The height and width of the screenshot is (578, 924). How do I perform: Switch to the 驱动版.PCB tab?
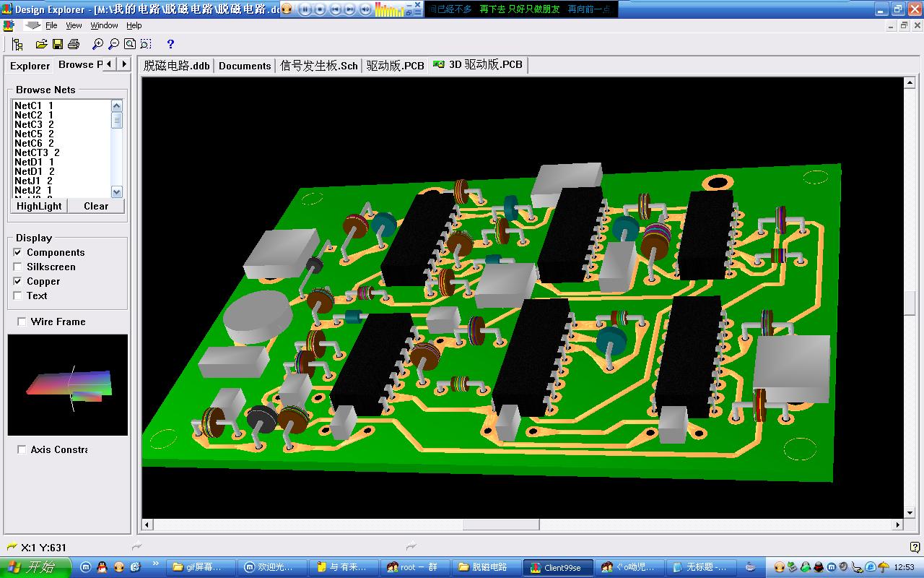coord(395,66)
